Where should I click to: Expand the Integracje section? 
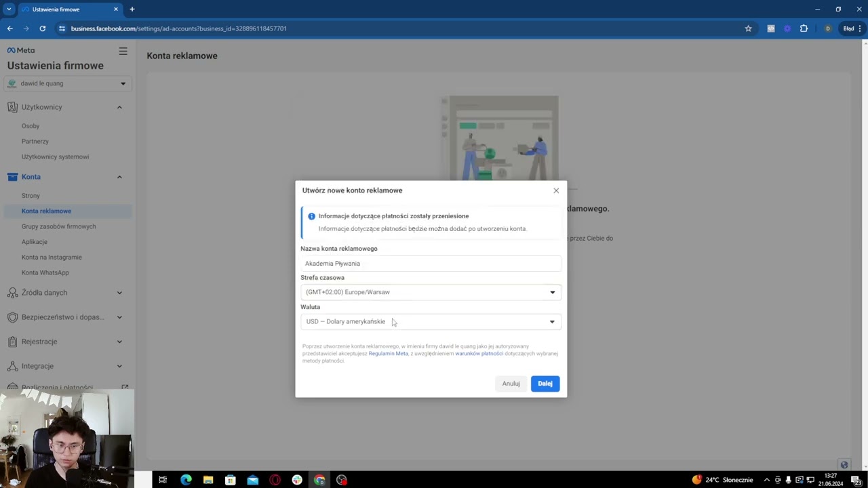pyautogui.click(x=119, y=366)
